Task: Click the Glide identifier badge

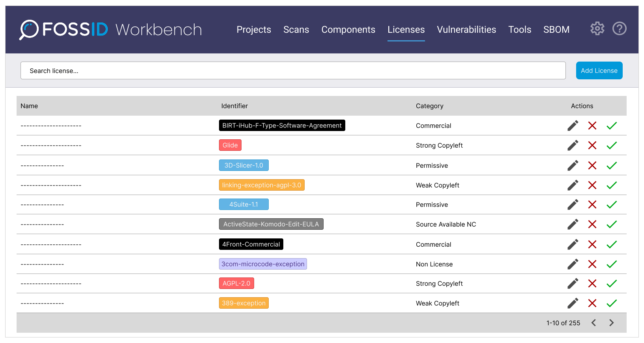Action: point(230,145)
